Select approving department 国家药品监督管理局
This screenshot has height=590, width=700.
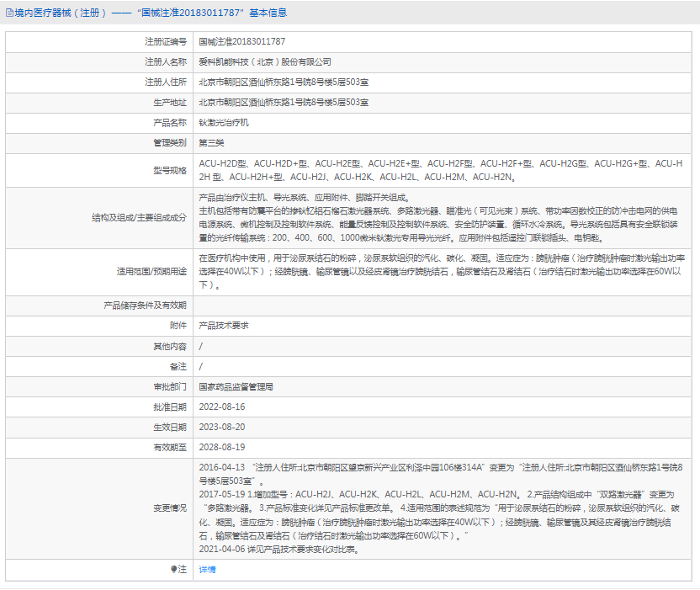point(236,387)
